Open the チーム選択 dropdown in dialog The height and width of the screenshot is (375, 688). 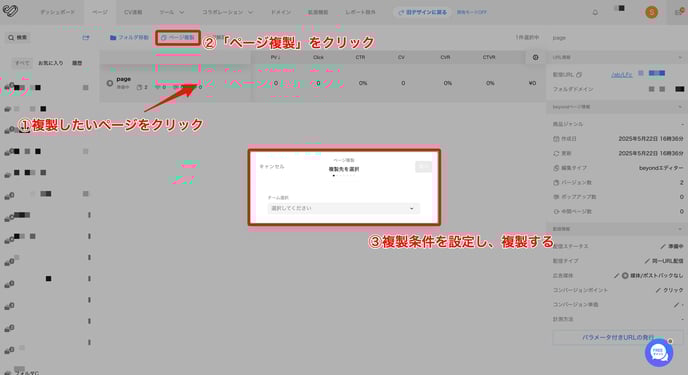343,208
